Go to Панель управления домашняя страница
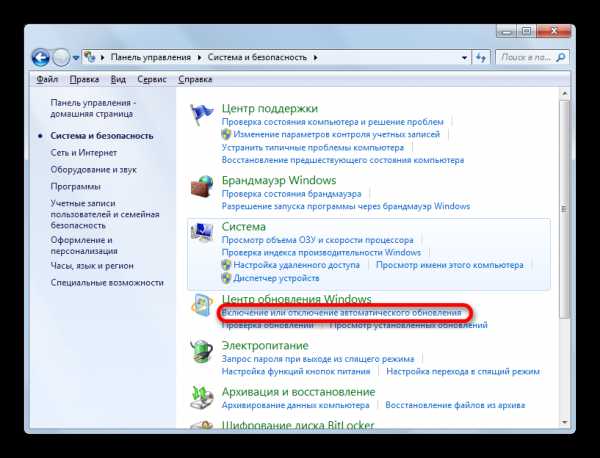 (x=93, y=108)
